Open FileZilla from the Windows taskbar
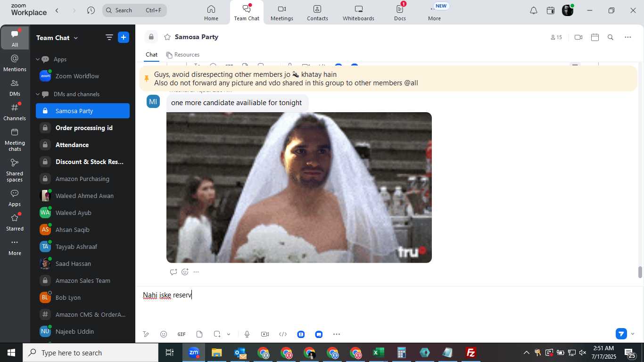This screenshot has height=362, width=644. [471, 353]
